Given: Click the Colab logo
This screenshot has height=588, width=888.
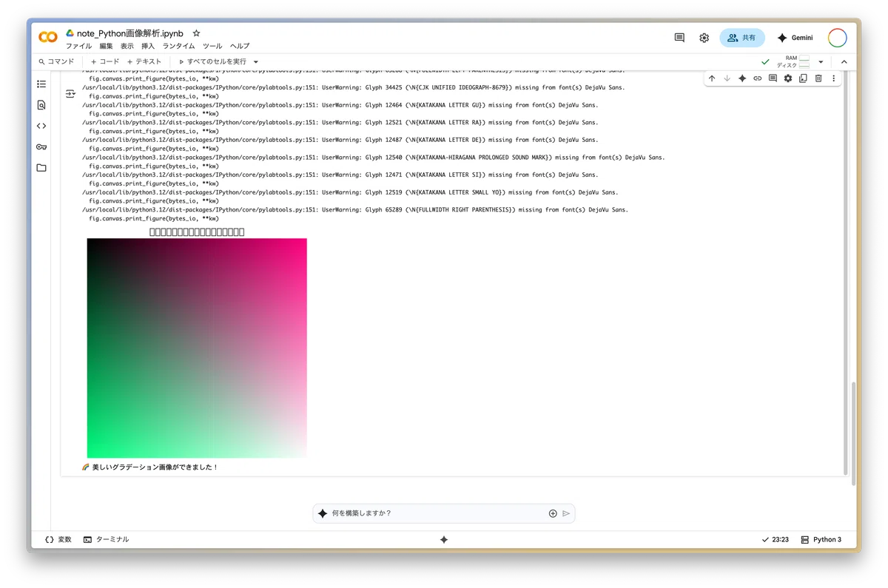Looking at the screenshot, I should pyautogui.click(x=48, y=37).
